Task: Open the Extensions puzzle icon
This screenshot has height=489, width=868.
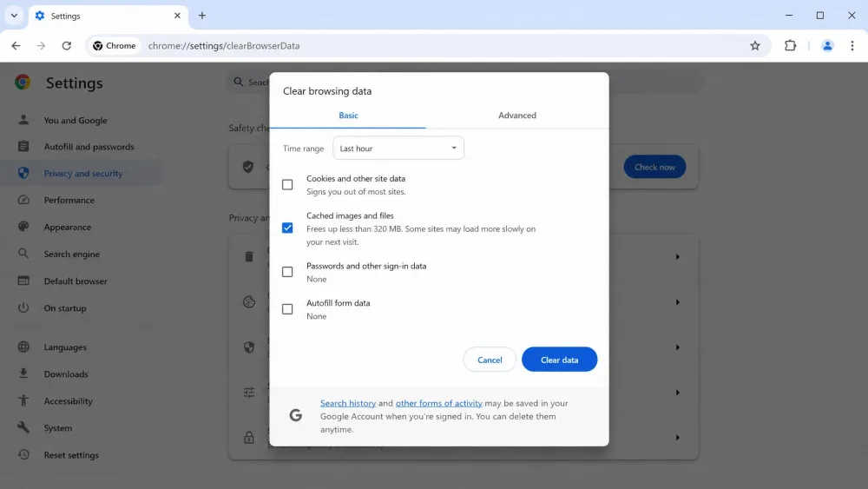Action: 791,46
